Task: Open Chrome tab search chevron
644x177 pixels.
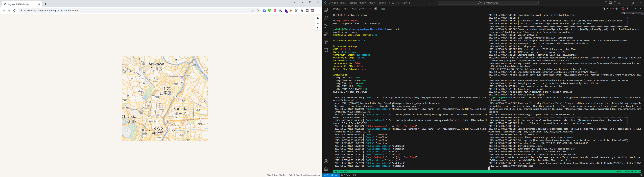Action: [295, 3]
